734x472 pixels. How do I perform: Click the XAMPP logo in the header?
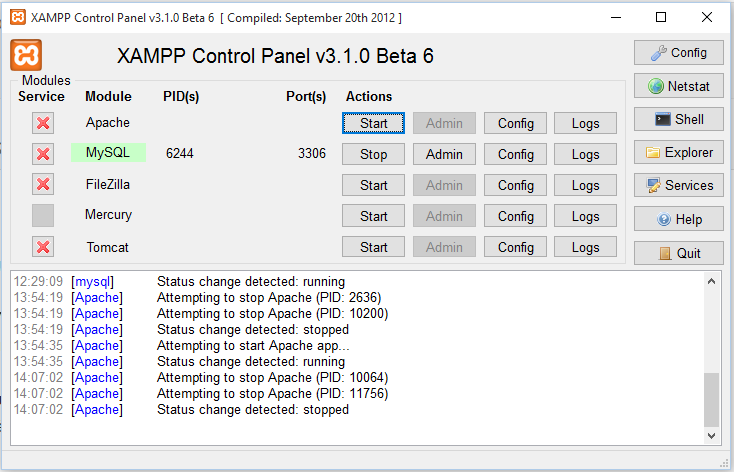coord(26,55)
